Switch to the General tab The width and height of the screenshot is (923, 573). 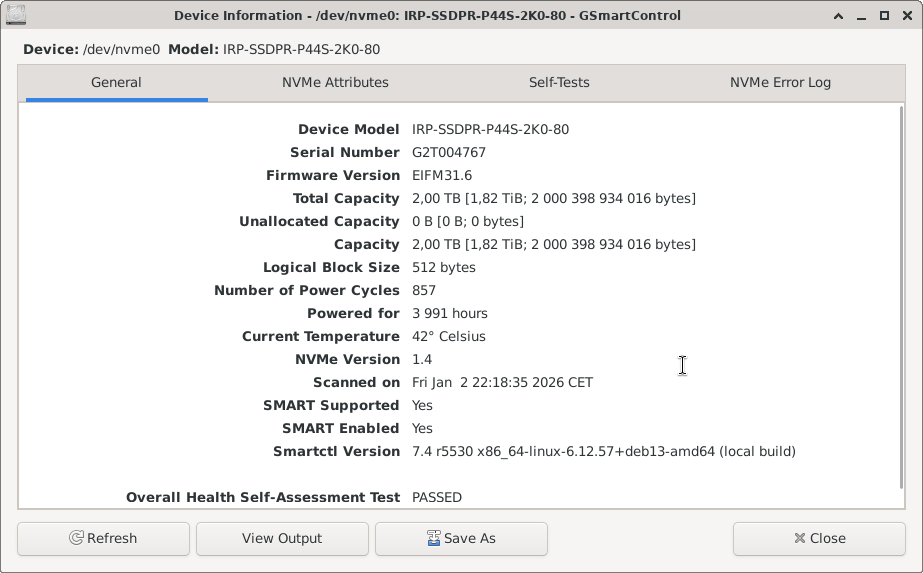click(x=116, y=82)
